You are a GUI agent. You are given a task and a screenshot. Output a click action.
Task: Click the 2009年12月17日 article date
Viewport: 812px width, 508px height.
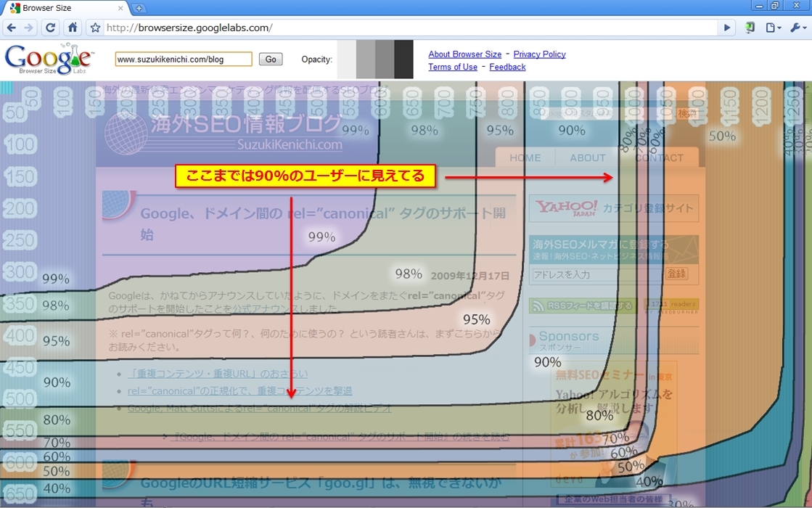pos(469,276)
